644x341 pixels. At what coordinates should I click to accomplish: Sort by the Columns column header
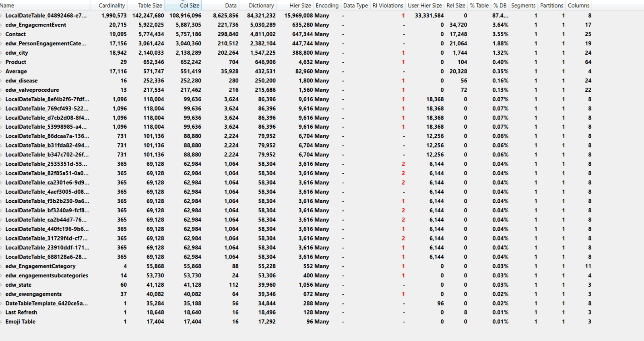578,6
